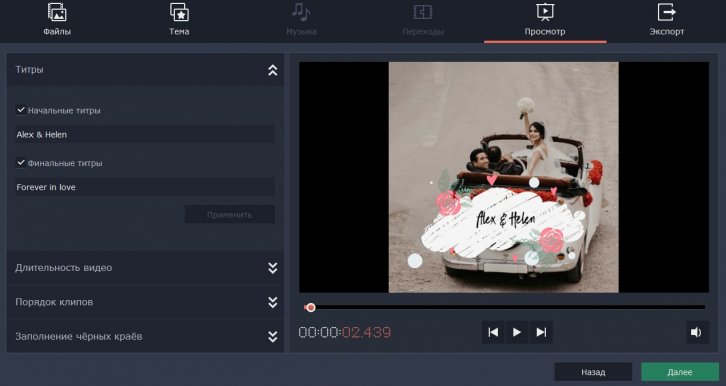Image resolution: width=726 pixels, height=386 pixels.
Task: Uncheck the Финальные титры checkbox
Action: [21, 163]
